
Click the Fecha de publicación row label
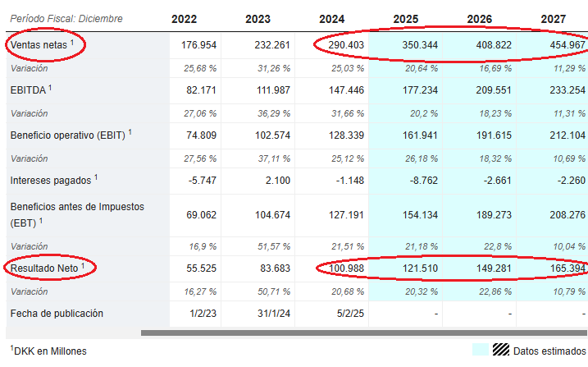57,313
